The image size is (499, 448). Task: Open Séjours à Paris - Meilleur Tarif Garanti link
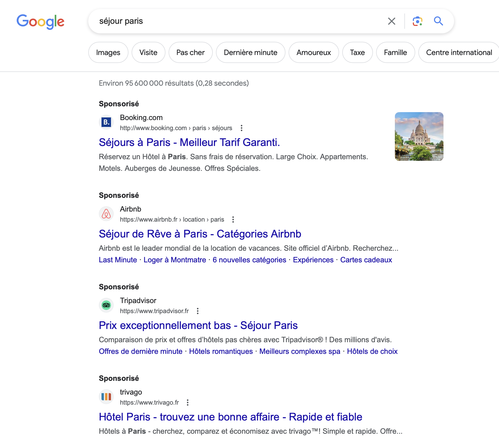[x=189, y=142]
